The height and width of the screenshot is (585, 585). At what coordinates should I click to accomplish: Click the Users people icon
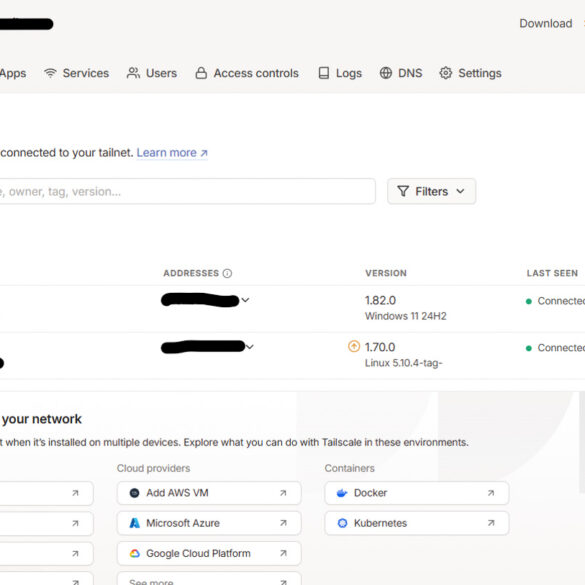[x=133, y=73]
